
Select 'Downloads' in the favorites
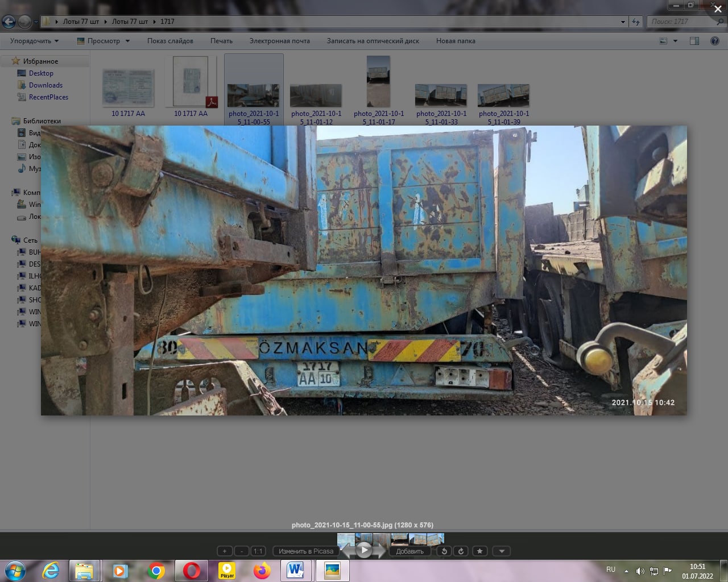click(45, 85)
